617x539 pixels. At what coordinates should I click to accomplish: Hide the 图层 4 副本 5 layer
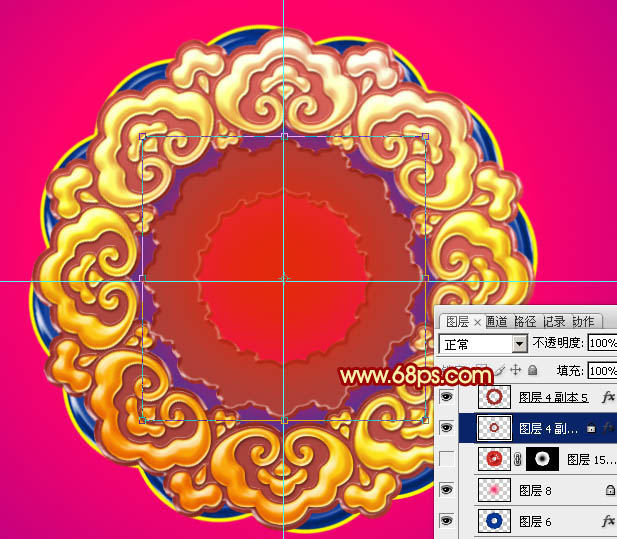click(x=446, y=397)
